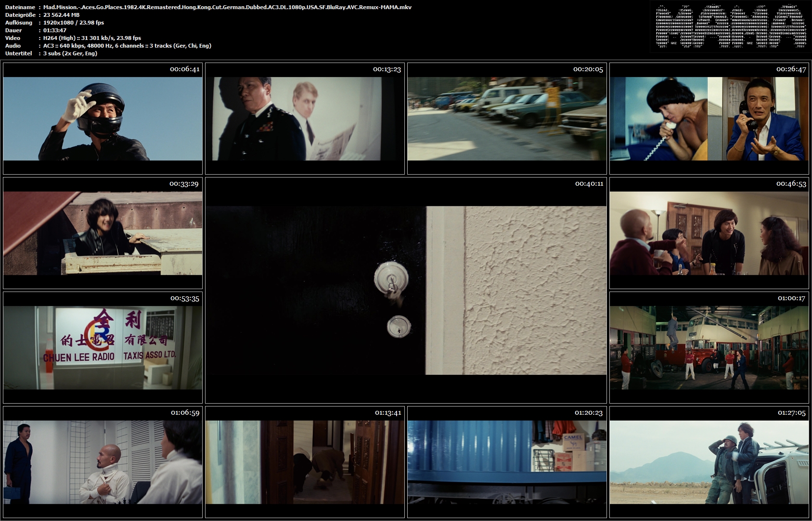Image resolution: width=812 pixels, height=521 pixels.
Task: Open the thumbnail at 00:26:47
Action: [x=709, y=118]
